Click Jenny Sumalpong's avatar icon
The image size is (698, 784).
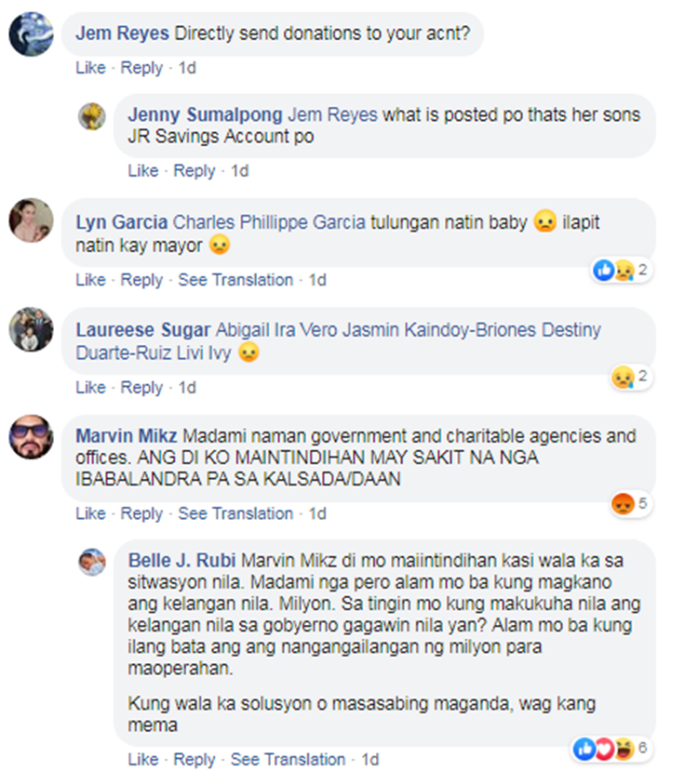coord(92,116)
